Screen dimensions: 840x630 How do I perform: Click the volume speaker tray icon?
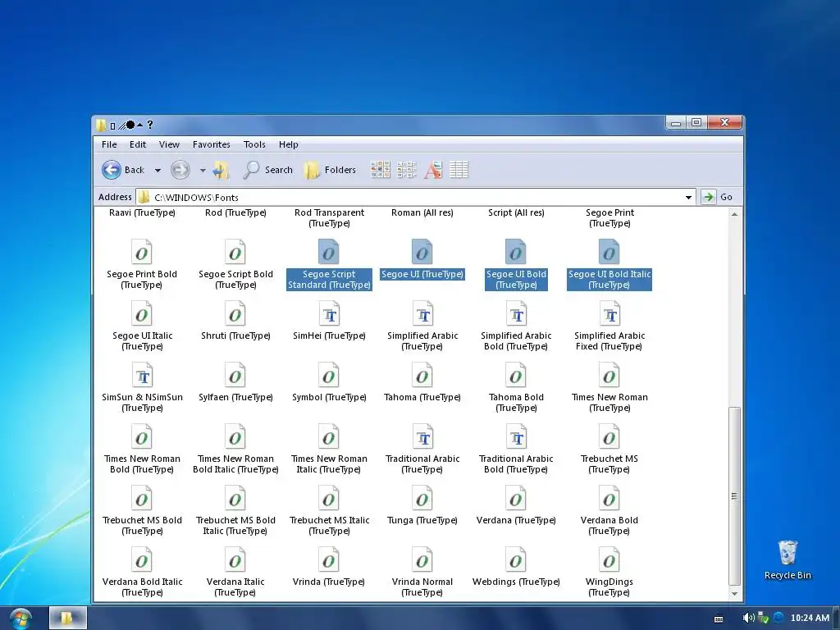(748, 619)
